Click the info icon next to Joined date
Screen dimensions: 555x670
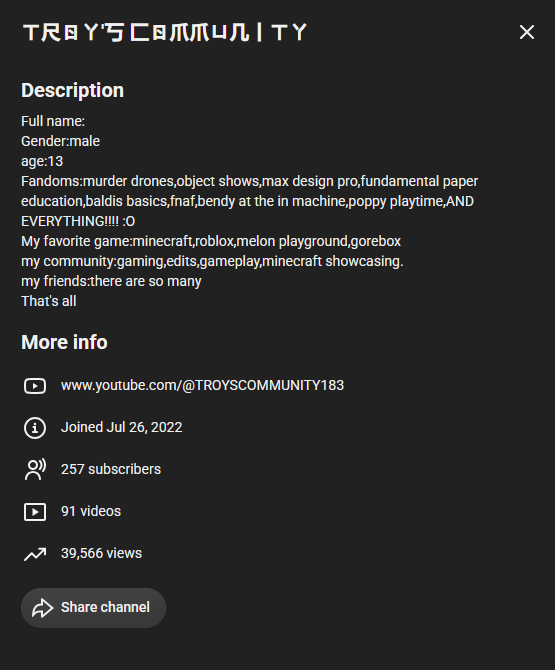pos(35,428)
